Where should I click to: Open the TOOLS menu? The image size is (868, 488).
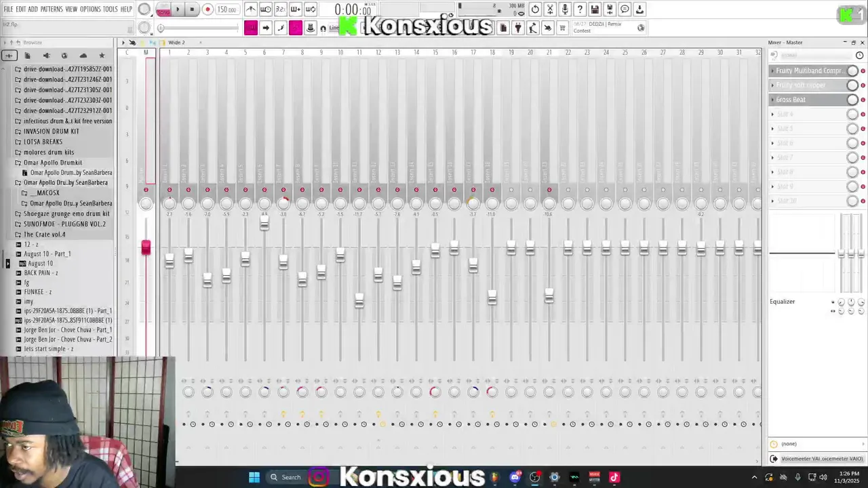(111, 9)
